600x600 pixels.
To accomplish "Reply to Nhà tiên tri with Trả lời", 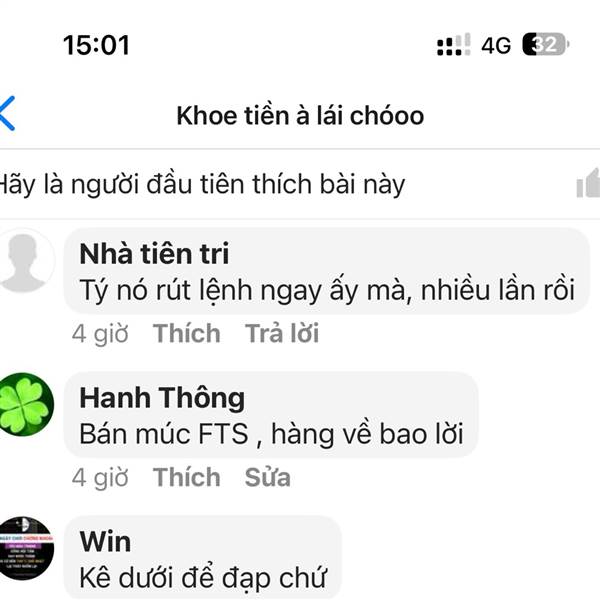I will click(x=282, y=333).
